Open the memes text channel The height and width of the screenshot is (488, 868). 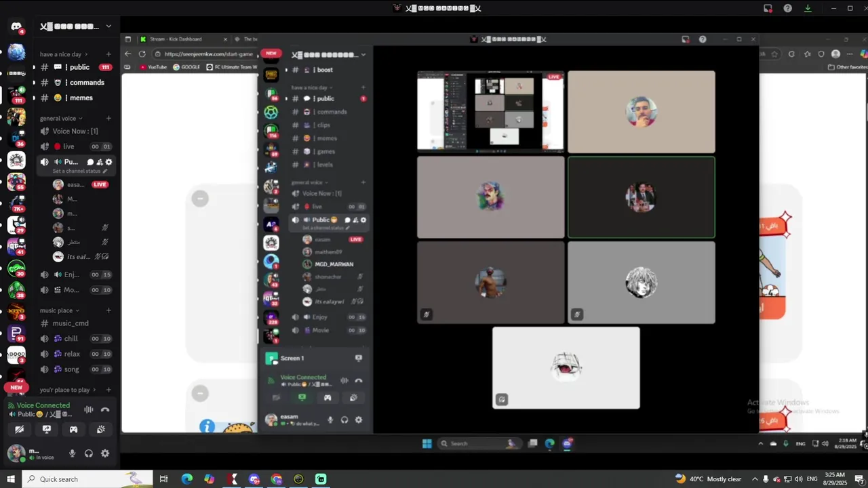75,98
